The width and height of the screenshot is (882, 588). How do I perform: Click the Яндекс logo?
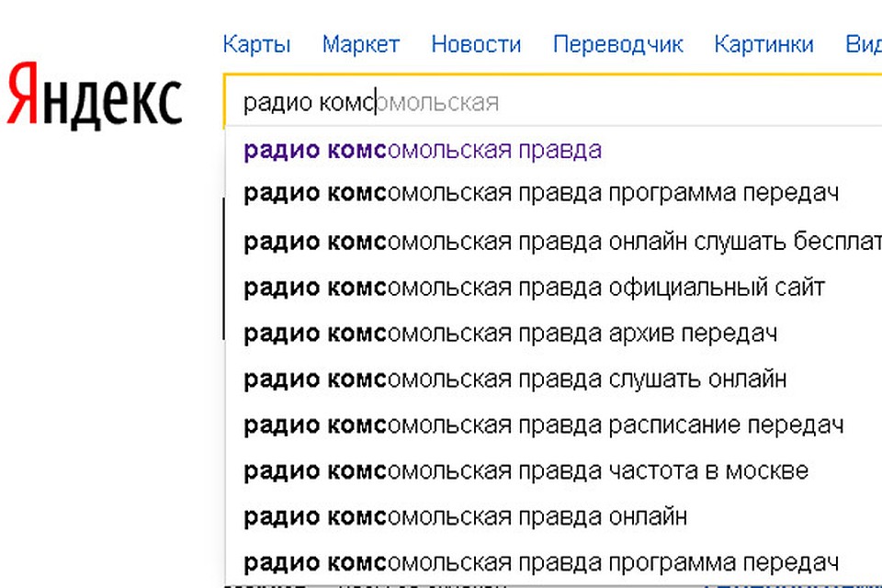(x=94, y=96)
